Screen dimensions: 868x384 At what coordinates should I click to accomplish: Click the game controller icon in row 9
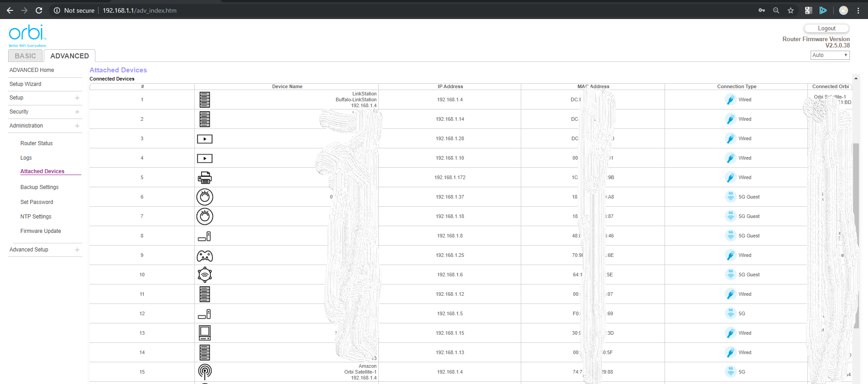pyautogui.click(x=205, y=256)
